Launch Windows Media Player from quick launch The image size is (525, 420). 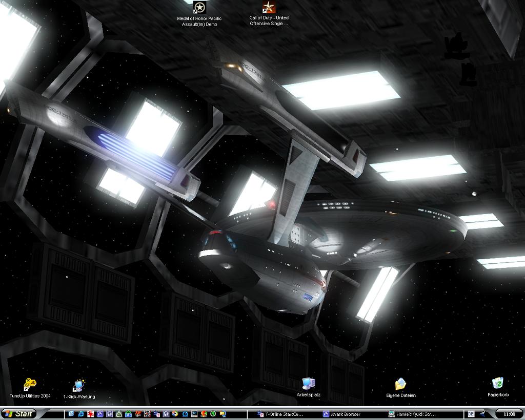click(x=175, y=414)
